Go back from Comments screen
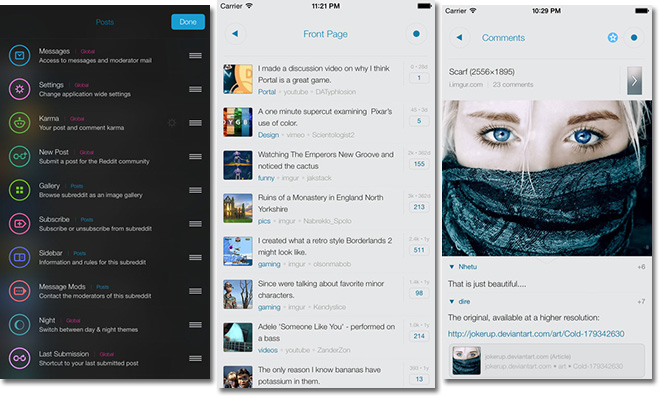The image size is (660, 396). click(460, 37)
